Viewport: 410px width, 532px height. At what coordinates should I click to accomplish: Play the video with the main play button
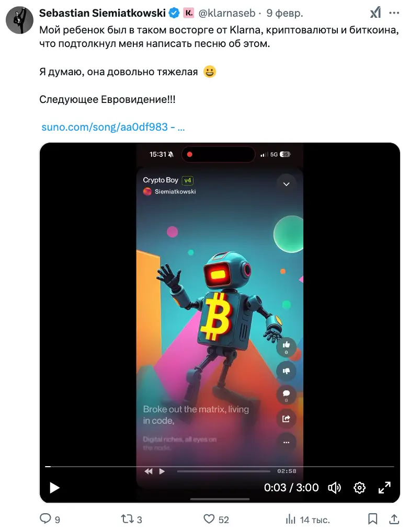54,488
